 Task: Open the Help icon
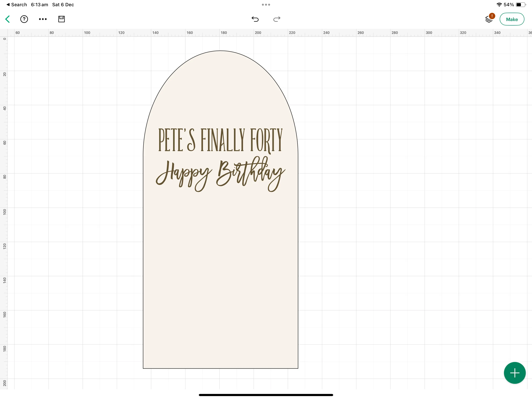pyautogui.click(x=24, y=19)
